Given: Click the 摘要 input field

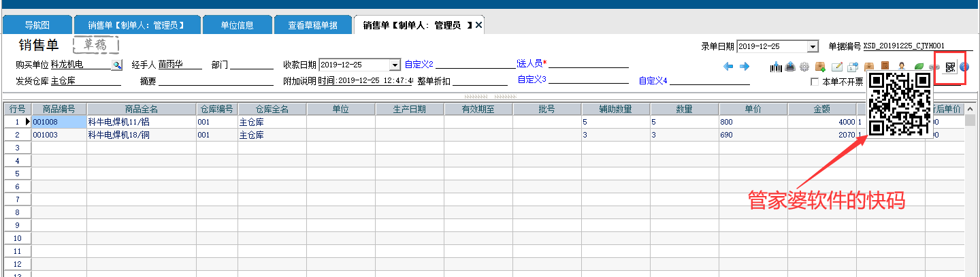Looking at the screenshot, I should [x=216, y=81].
